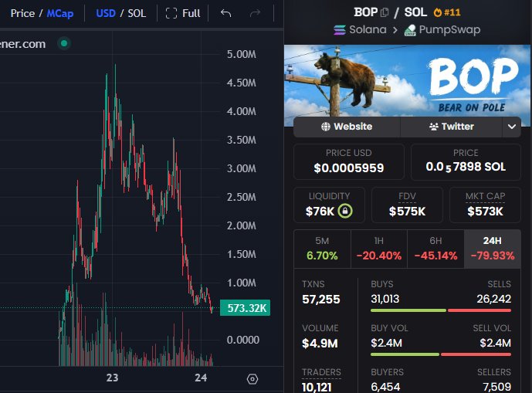532x393 pixels.
Task: Select the 5M timeframe tab
Action: pos(322,249)
